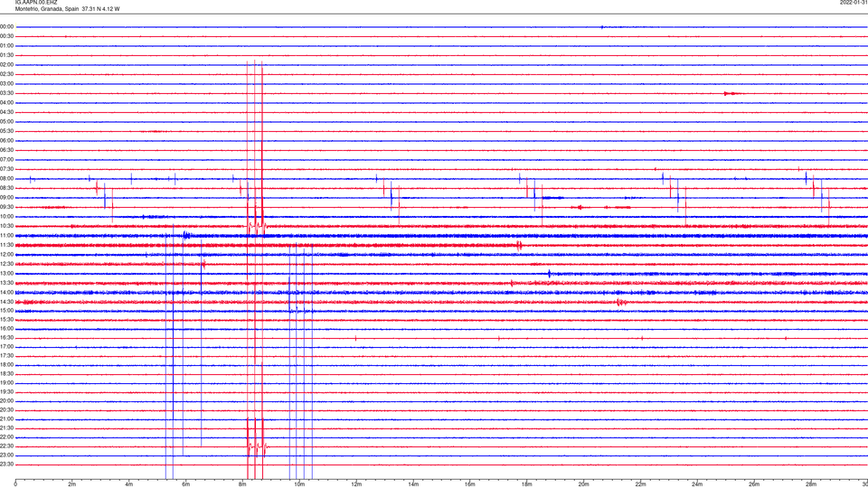
Task: Select the 17:00 time row label
Action: pyautogui.click(x=6, y=347)
